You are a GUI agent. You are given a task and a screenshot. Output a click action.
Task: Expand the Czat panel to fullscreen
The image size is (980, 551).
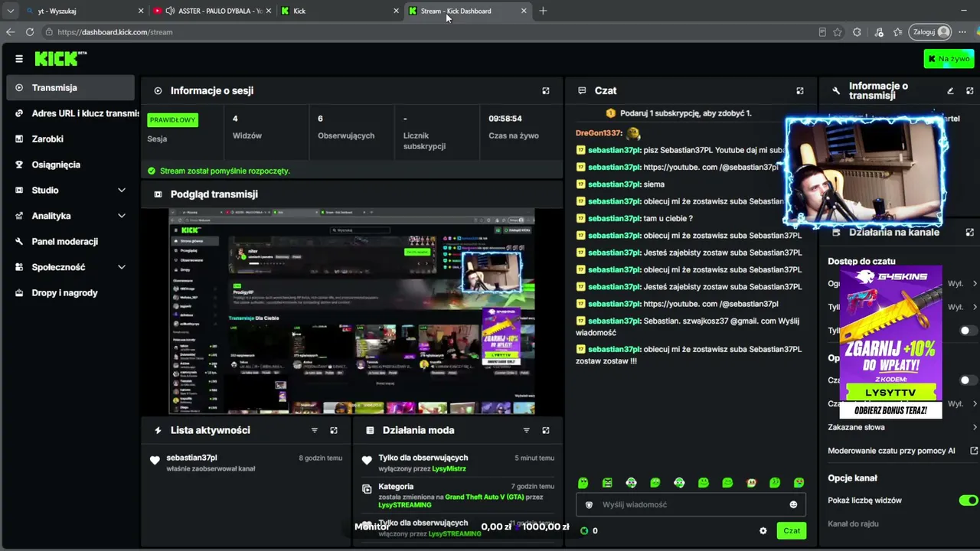click(800, 90)
